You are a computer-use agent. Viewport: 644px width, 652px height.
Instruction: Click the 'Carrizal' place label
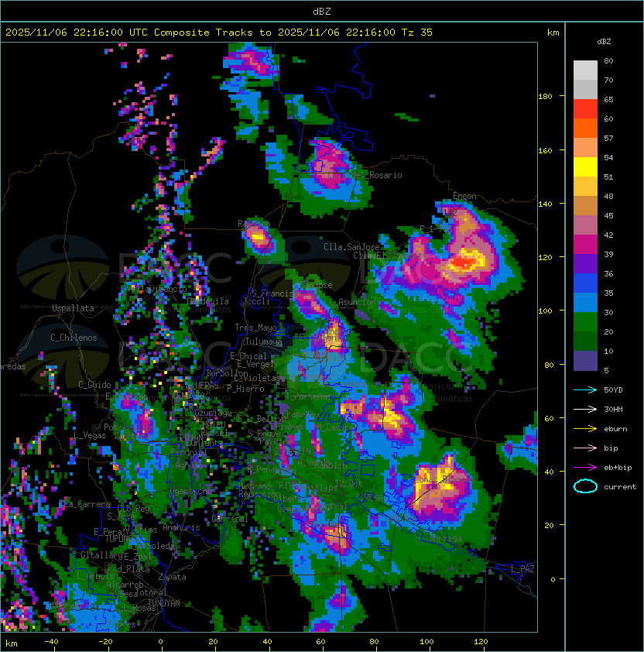coord(230,519)
